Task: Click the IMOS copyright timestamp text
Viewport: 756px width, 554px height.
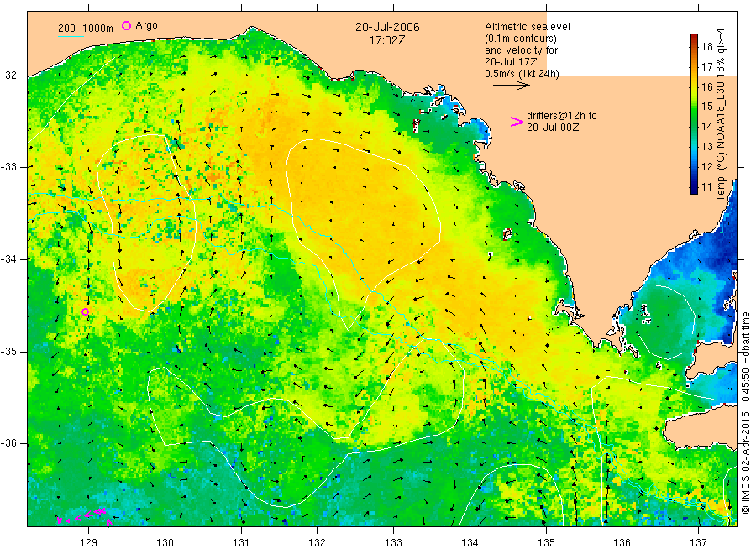Action: tap(746, 413)
